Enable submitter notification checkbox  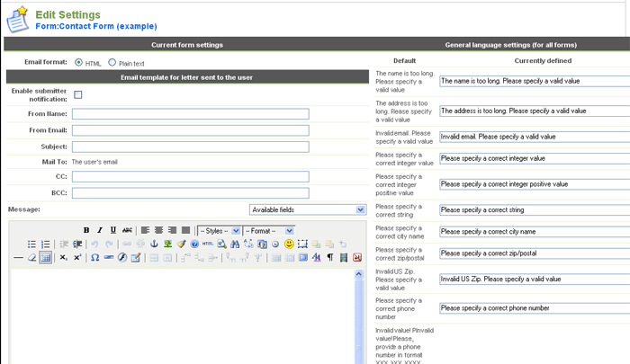point(78,94)
